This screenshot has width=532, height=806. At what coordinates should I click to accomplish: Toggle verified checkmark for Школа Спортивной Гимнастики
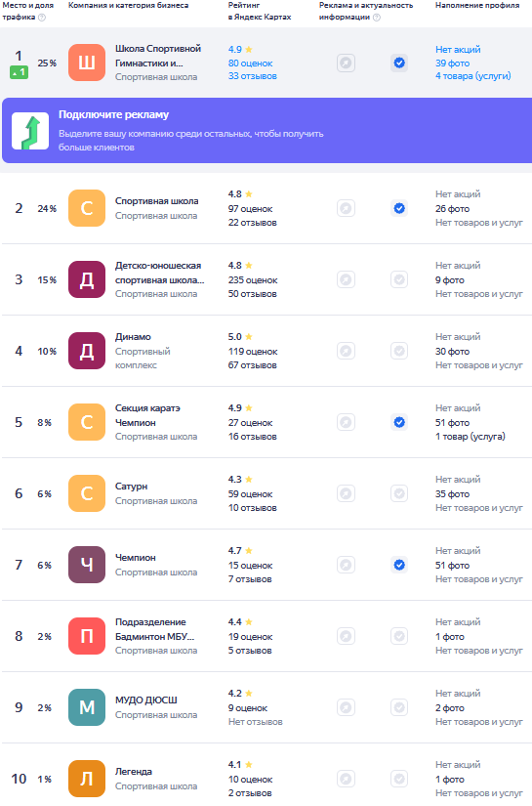click(x=399, y=64)
